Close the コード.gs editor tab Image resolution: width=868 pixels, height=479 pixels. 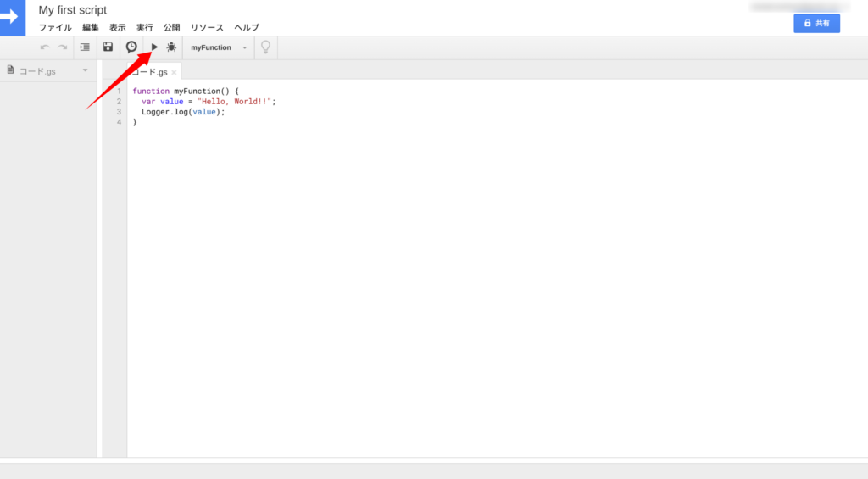coord(174,73)
